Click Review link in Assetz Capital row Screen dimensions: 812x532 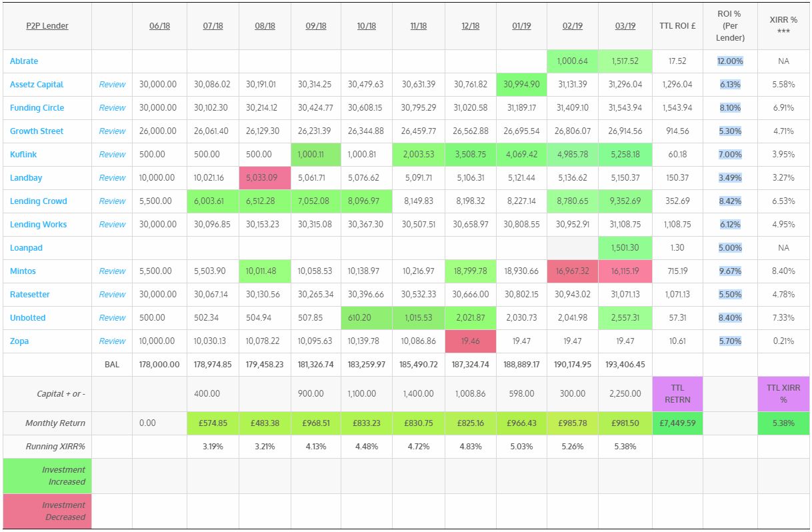pos(112,85)
